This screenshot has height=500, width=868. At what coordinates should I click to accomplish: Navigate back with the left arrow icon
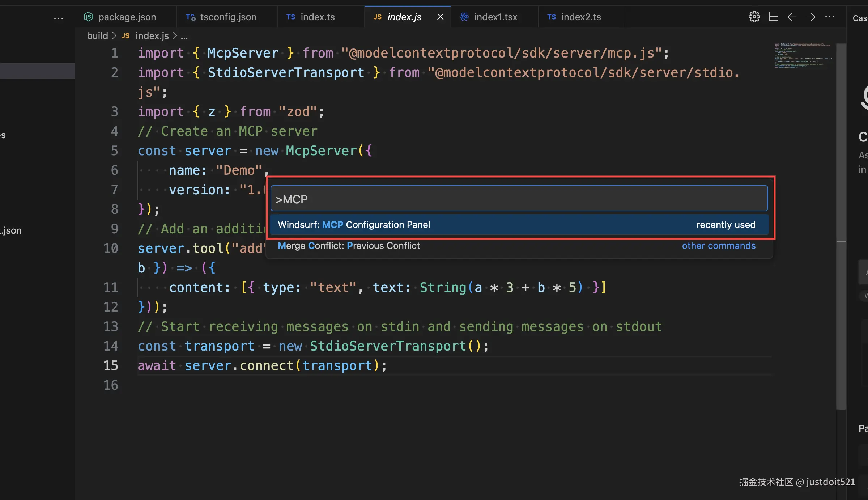click(792, 17)
